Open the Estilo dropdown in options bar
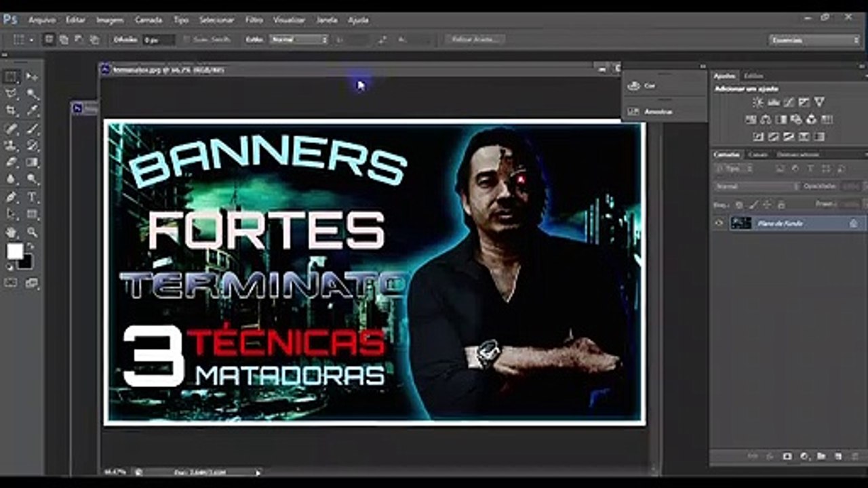The image size is (868, 488). tap(298, 40)
